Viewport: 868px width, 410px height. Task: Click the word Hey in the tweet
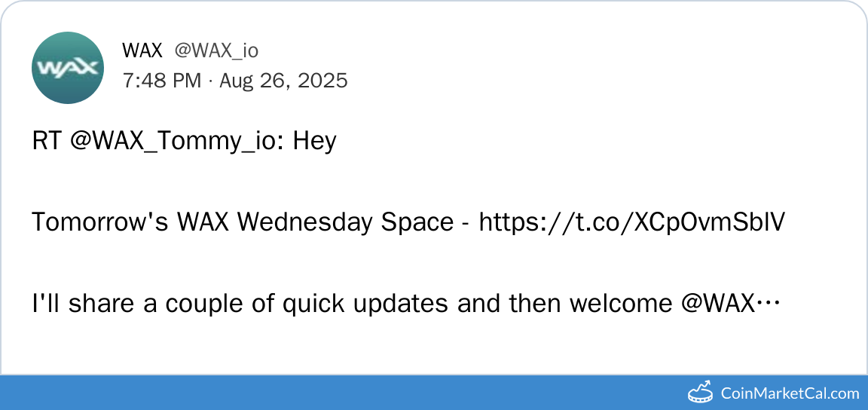pos(314,141)
